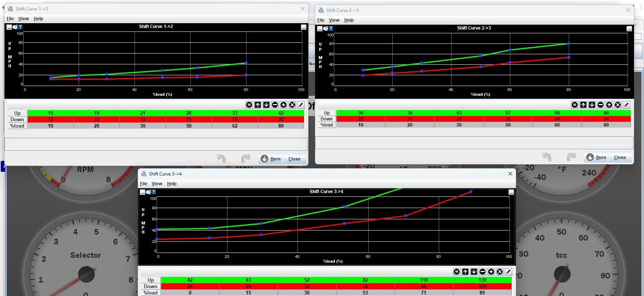This screenshot has height=296, width=644.
Task: Click the plus (add) icon in Shift Curve 3->4
Action: click(491, 272)
